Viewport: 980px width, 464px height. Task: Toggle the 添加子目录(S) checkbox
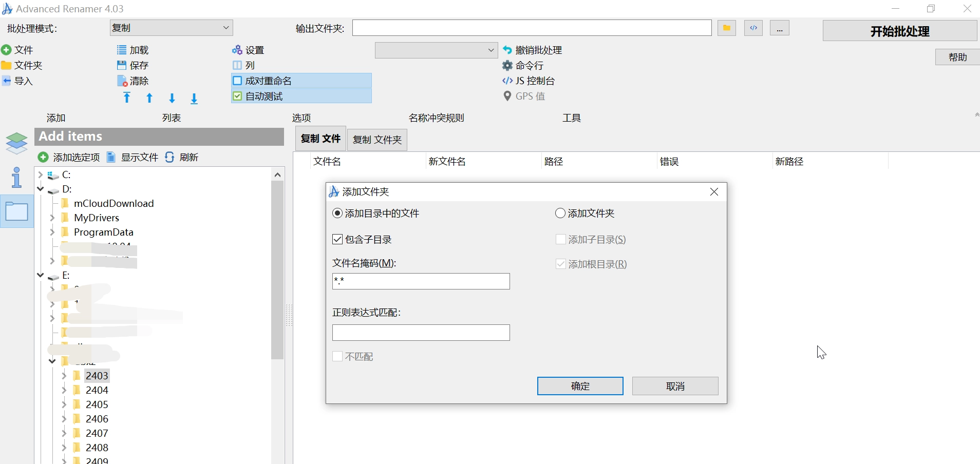(x=561, y=239)
